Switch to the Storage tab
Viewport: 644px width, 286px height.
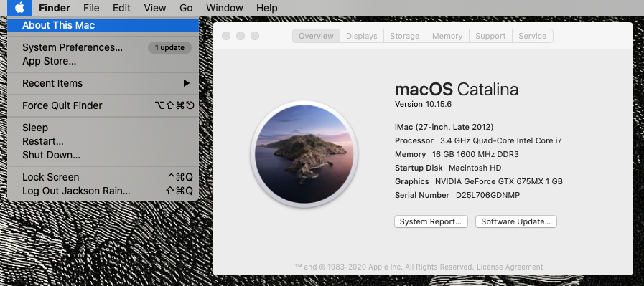[404, 36]
